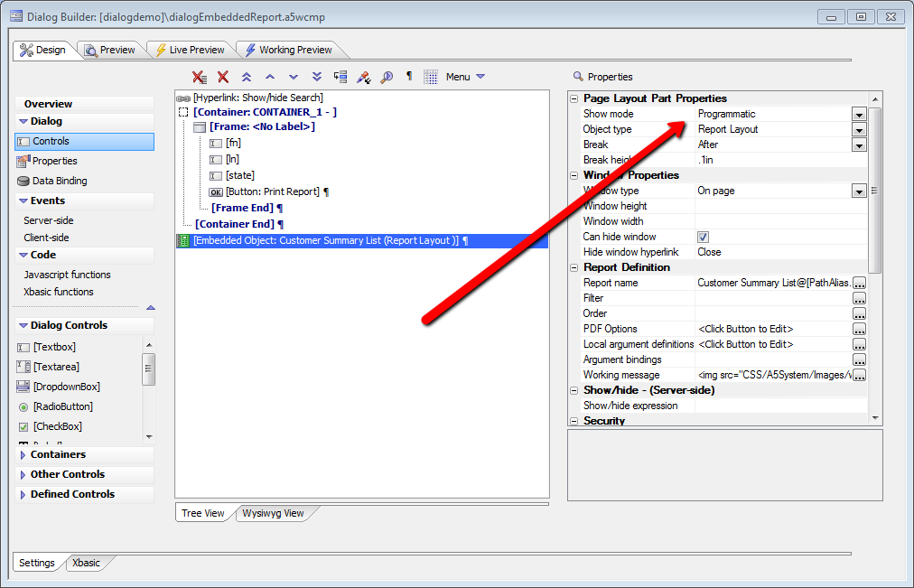Click the eyedropper style picker icon
Screen dimensions: 914x588
pyautogui.click(x=364, y=77)
